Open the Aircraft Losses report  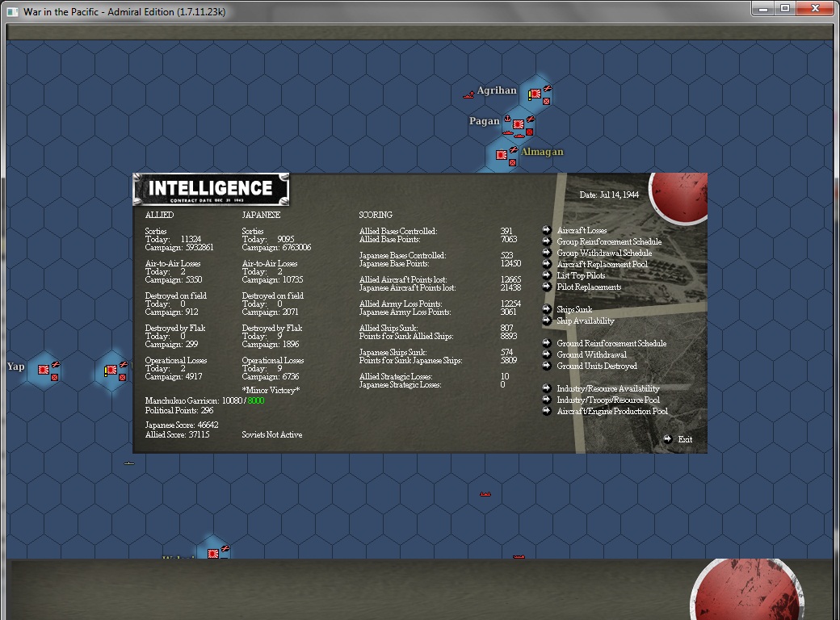[x=582, y=230]
